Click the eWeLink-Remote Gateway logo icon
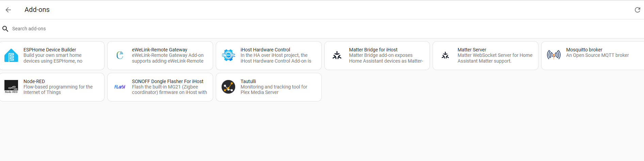This screenshot has height=161, width=644. [x=120, y=55]
